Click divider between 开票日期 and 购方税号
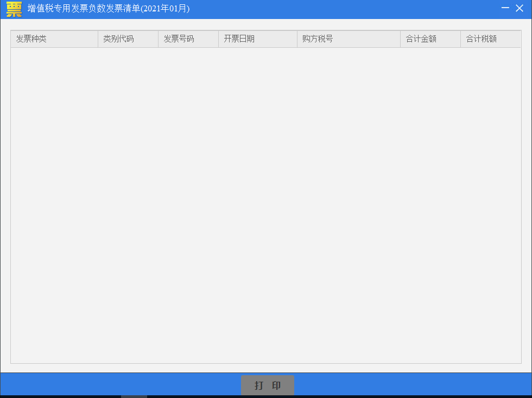532x398 pixels. [297, 39]
